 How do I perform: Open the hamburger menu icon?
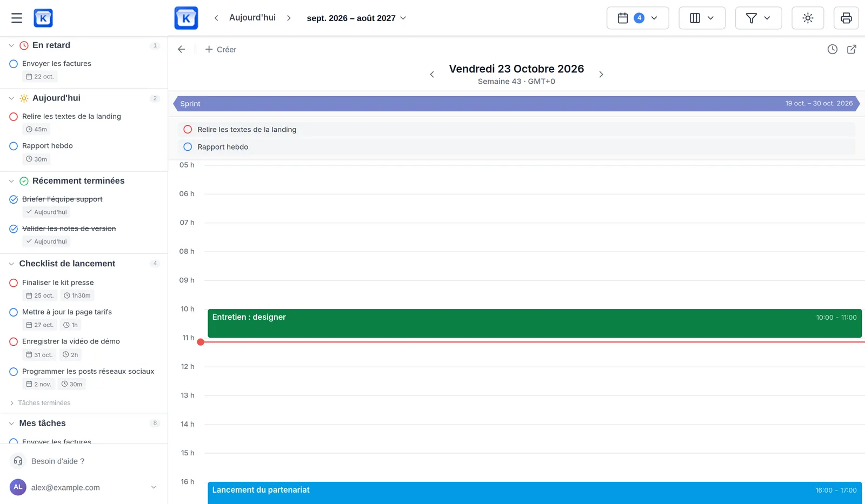point(17,18)
